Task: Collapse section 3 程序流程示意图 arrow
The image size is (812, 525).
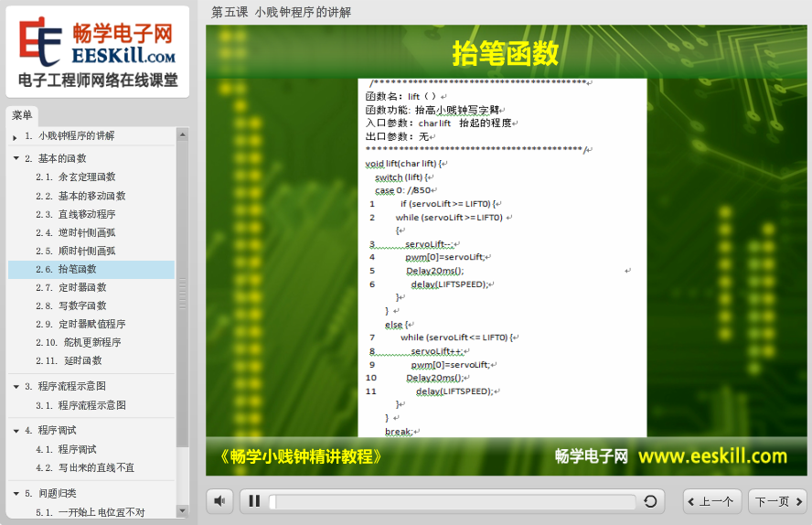Action: pyautogui.click(x=16, y=387)
